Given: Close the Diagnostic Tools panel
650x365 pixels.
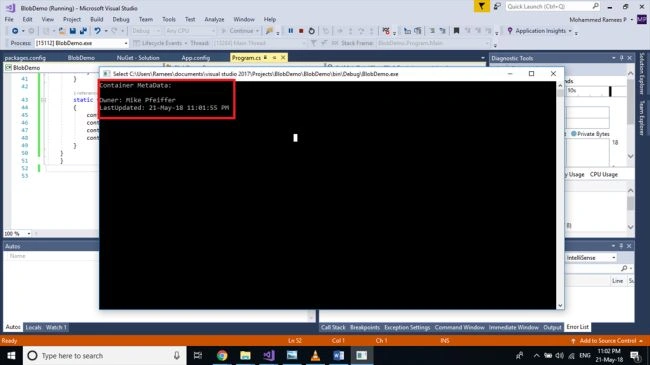Looking at the screenshot, I should click(629, 58).
